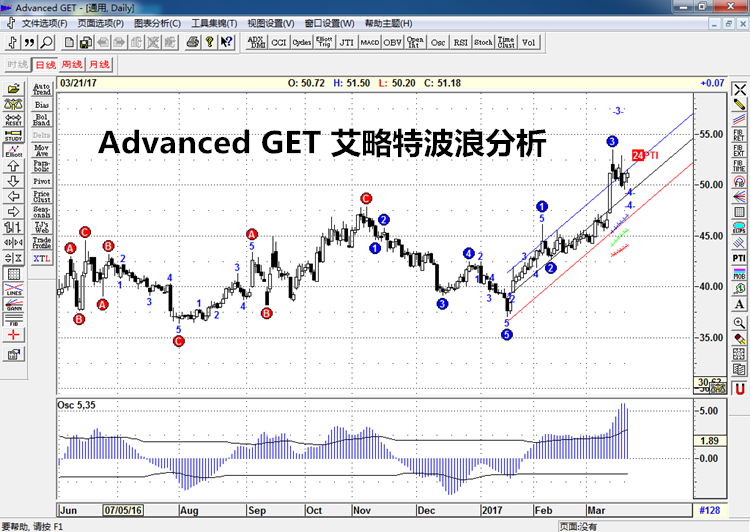
Task: Open the 图表分析(C) menu
Action: click(x=159, y=23)
